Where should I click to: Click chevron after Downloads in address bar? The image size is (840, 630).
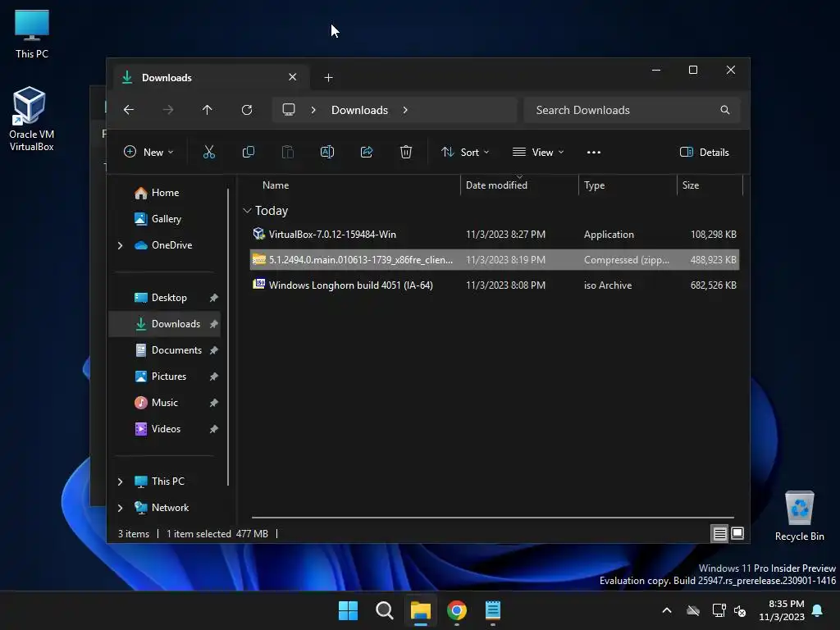405,110
